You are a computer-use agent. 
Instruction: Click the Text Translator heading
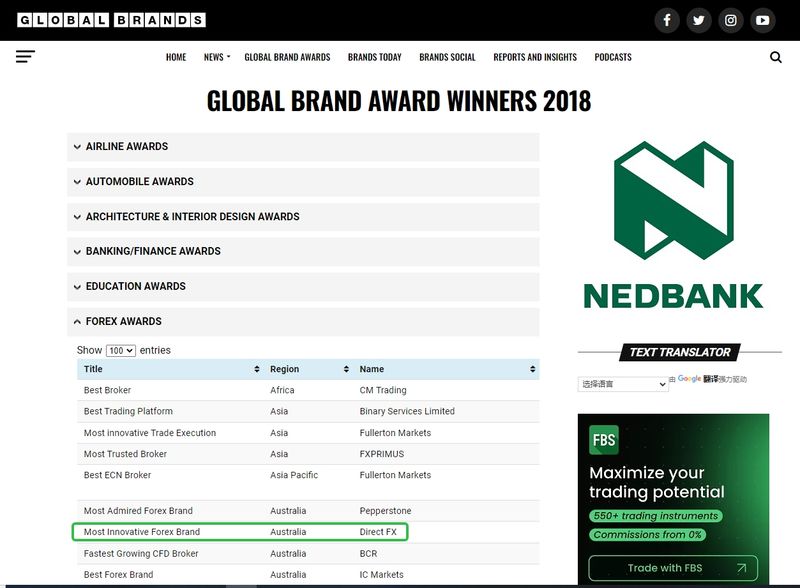680,352
